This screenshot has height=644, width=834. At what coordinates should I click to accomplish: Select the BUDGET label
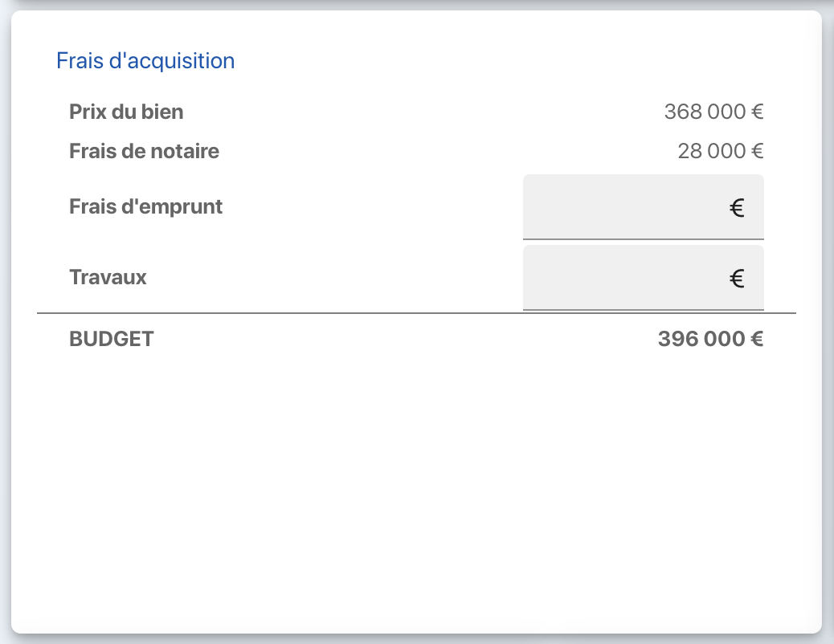111,339
